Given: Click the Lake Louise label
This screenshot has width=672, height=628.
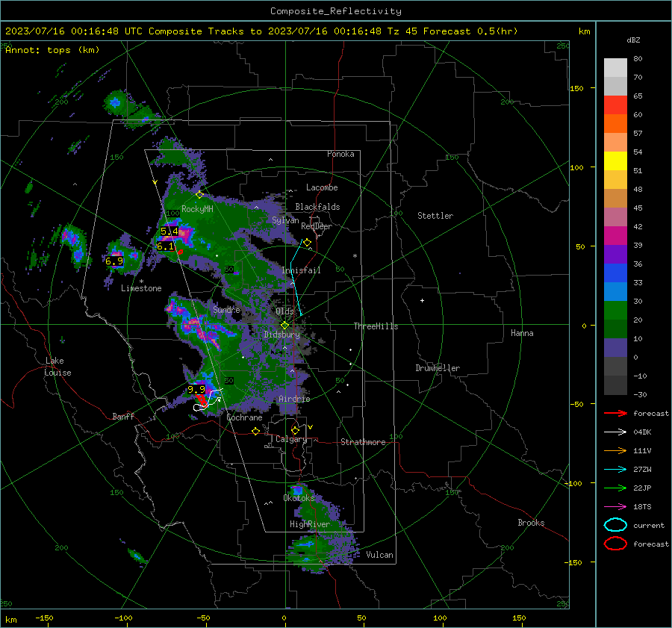Looking at the screenshot, I should click(57, 367).
